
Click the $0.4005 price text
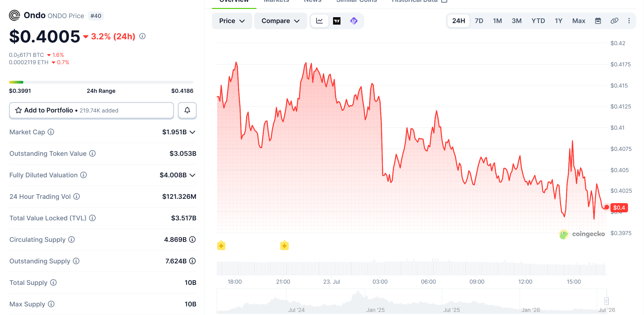click(x=45, y=37)
